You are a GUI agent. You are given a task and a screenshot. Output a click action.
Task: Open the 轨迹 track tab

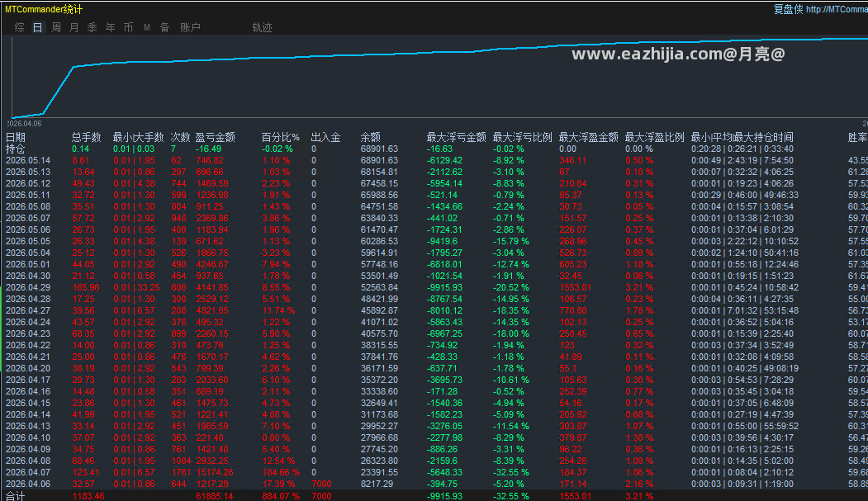(x=262, y=27)
